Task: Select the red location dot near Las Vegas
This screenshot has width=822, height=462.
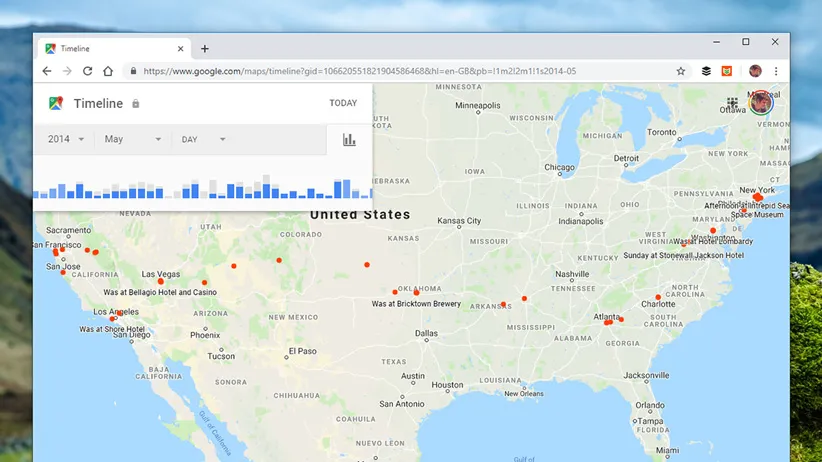Action: [160, 281]
